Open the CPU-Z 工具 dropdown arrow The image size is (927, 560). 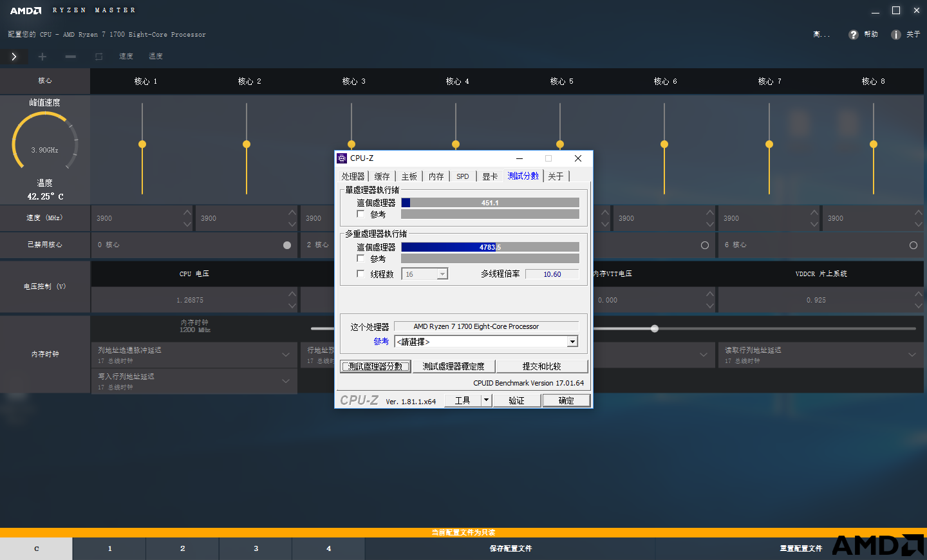click(x=487, y=400)
